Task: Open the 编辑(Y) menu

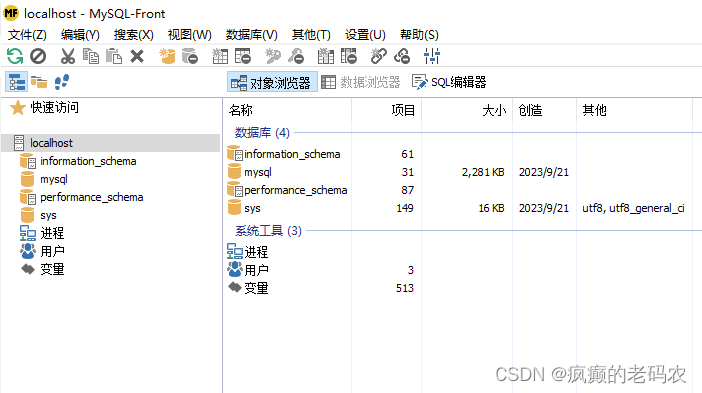Action: 80,35
